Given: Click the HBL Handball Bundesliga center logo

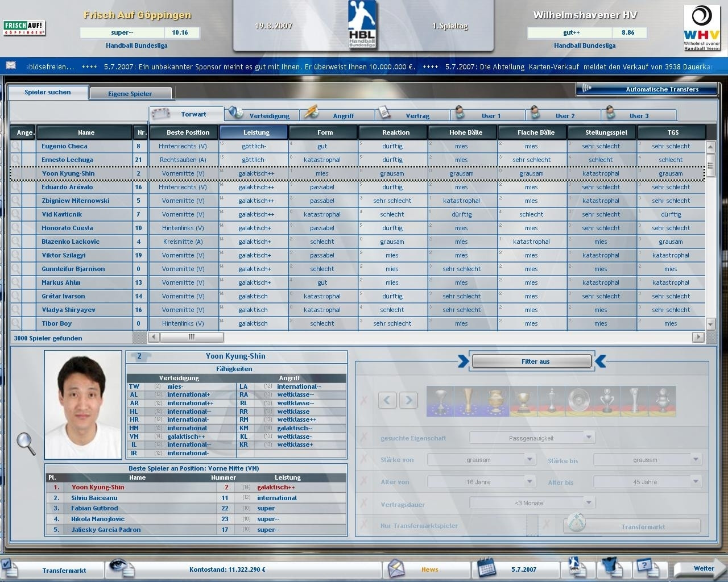Looking at the screenshot, I should [x=363, y=24].
